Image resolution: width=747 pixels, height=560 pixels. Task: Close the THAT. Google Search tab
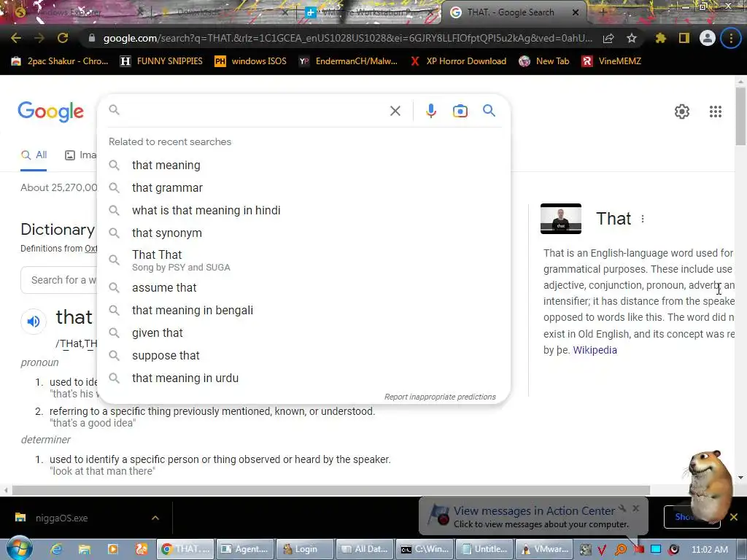point(576,12)
